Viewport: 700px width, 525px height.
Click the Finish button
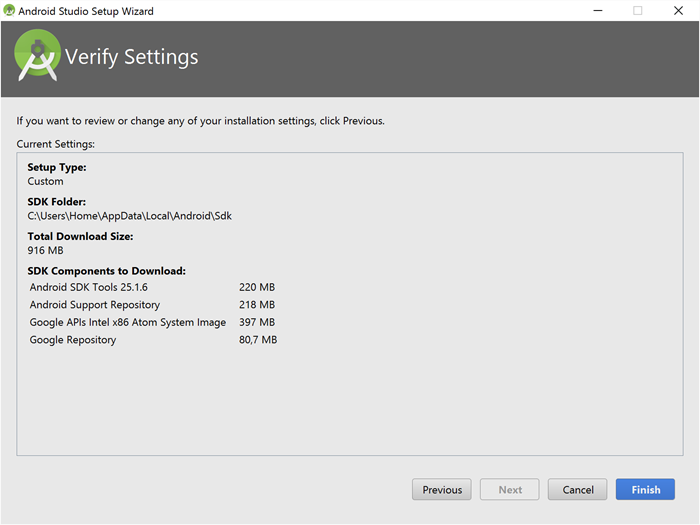(x=645, y=489)
